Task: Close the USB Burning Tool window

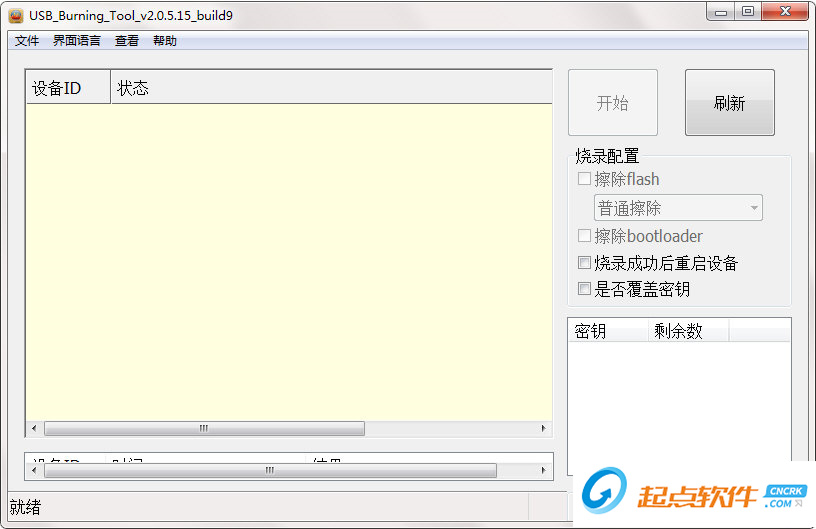Action: click(785, 11)
